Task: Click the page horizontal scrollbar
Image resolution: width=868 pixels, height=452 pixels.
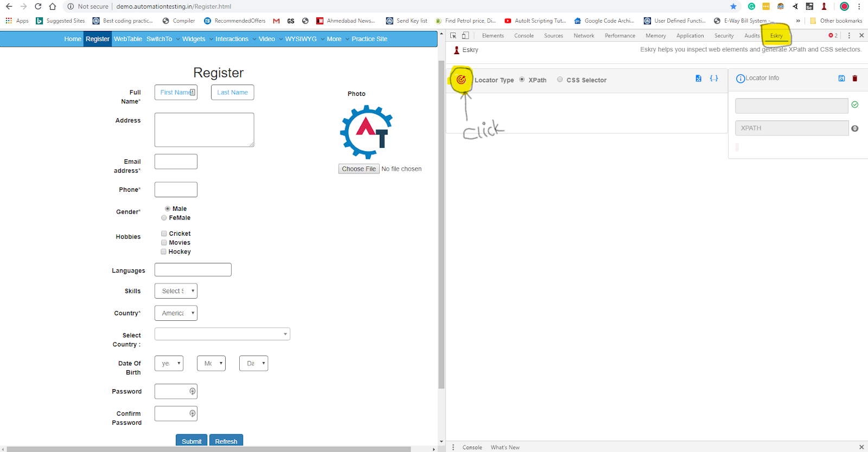Action: 209,449
